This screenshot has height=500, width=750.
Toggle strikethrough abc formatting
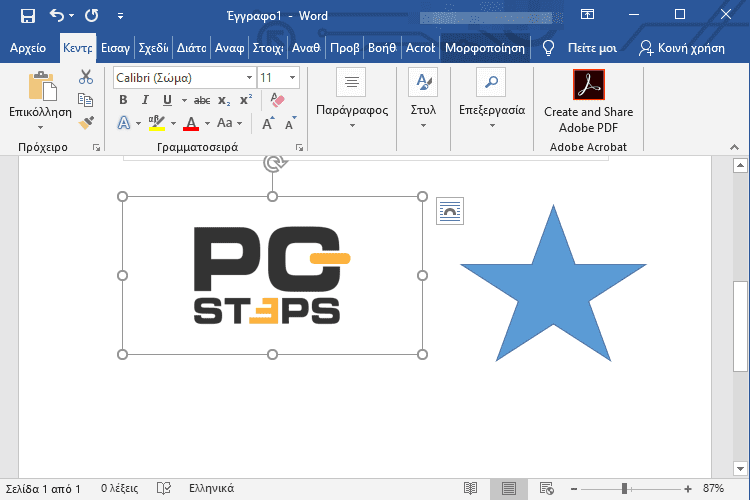tap(202, 100)
